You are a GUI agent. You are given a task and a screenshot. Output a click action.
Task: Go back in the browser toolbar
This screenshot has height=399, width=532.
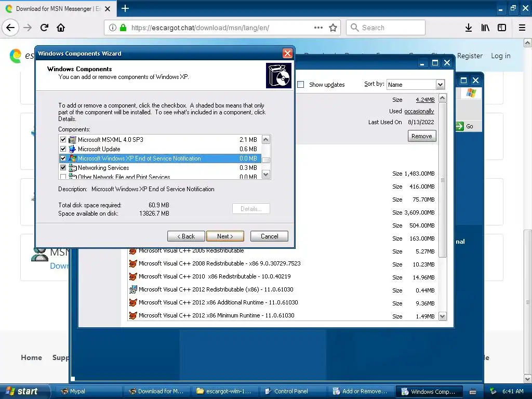coord(10,28)
